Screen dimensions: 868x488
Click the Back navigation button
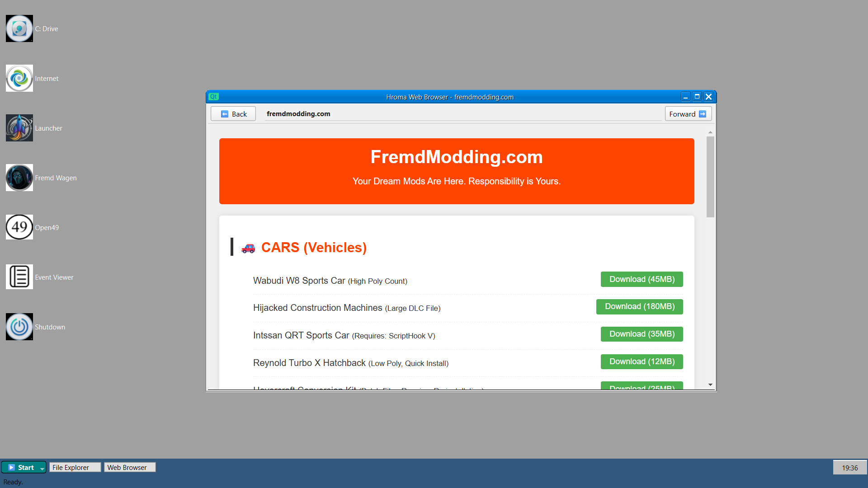point(233,113)
